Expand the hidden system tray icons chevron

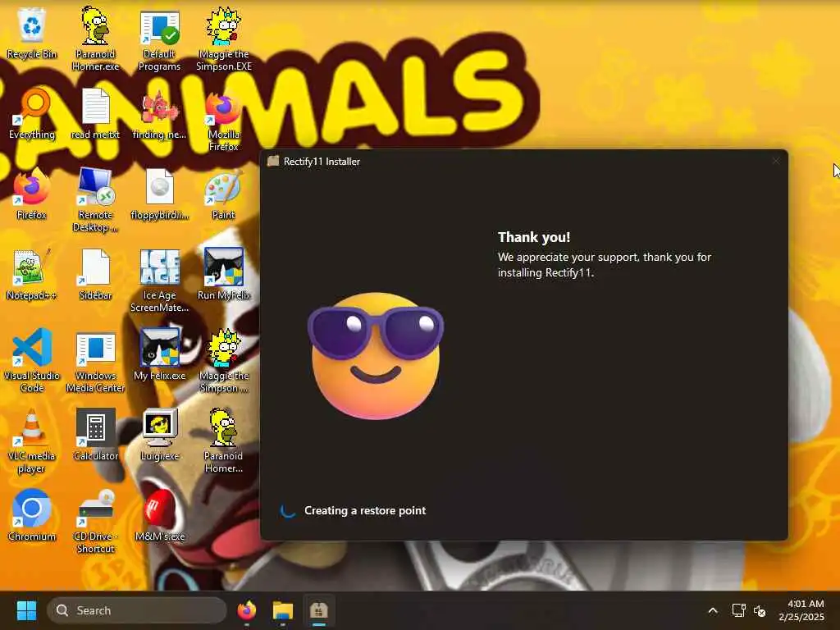(x=713, y=610)
